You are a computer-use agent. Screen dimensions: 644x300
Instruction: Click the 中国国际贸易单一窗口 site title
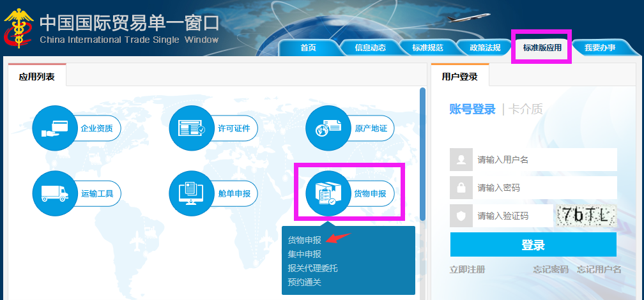point(129,24)
